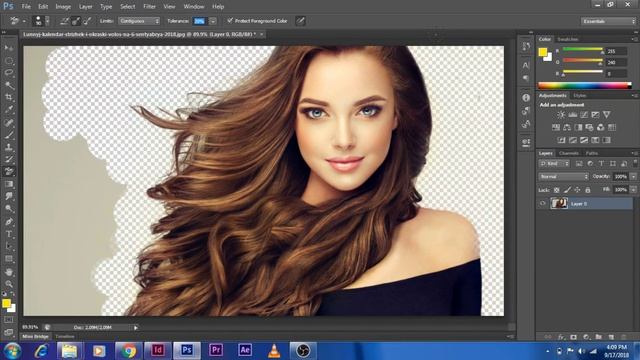
Task: Open the layer filter Kind dropdown
Action: pos(554,163)
